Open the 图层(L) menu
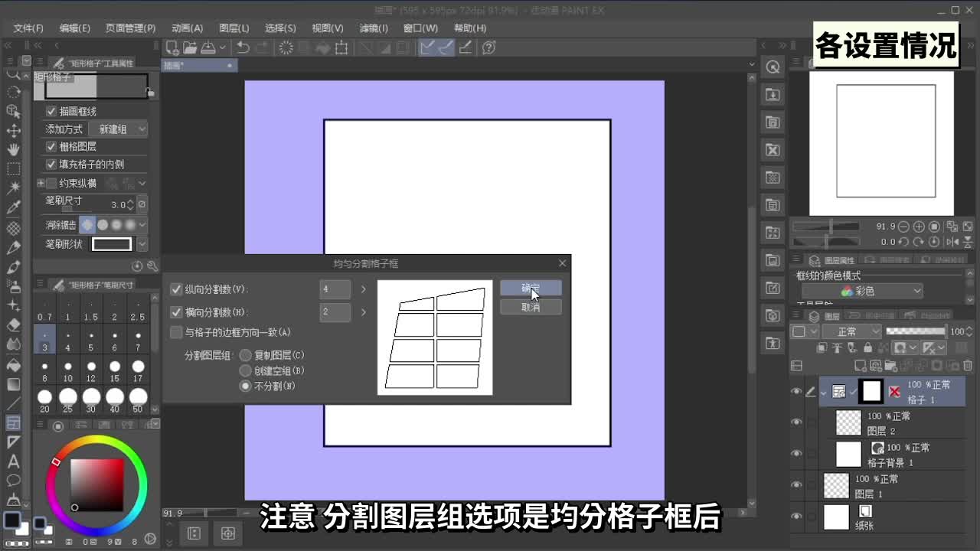This screenshot has height=551, width=980. tap(234, 28)
